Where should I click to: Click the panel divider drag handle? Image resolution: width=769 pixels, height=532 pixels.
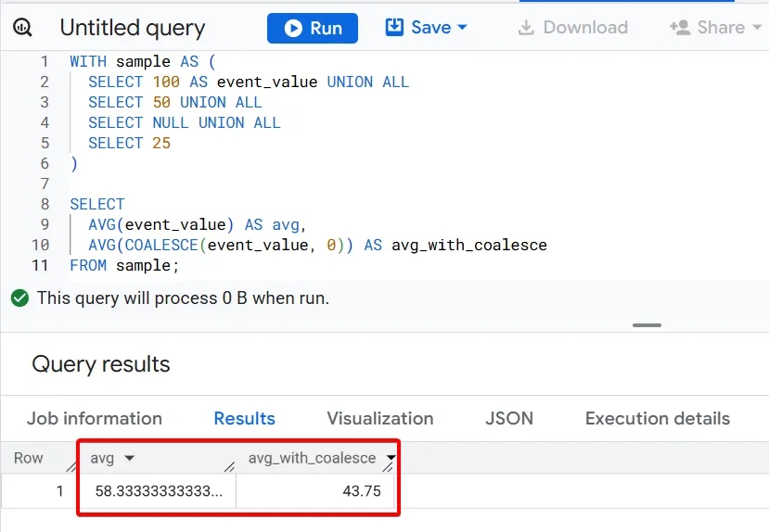pyautogui.click(x=647, y=325)
